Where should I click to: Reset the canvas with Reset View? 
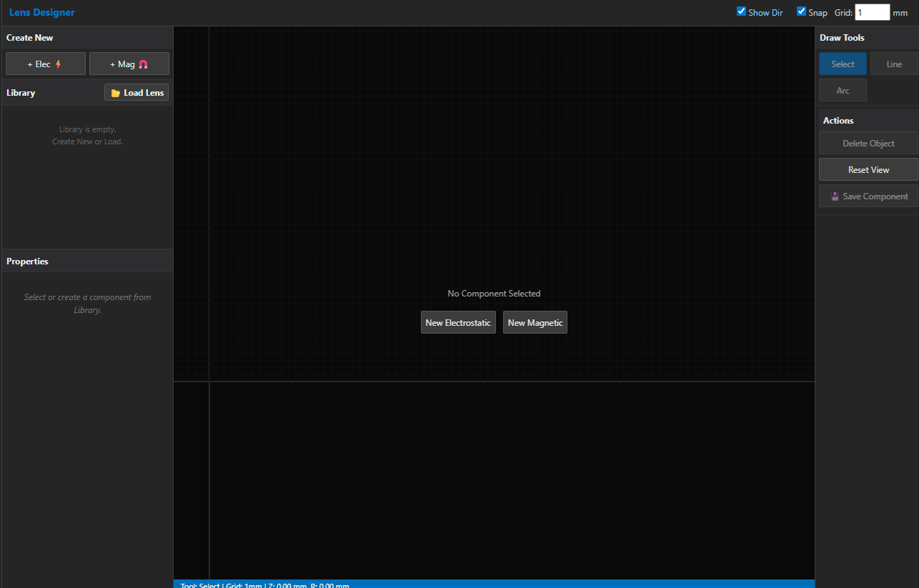click(x=868, y=170)
